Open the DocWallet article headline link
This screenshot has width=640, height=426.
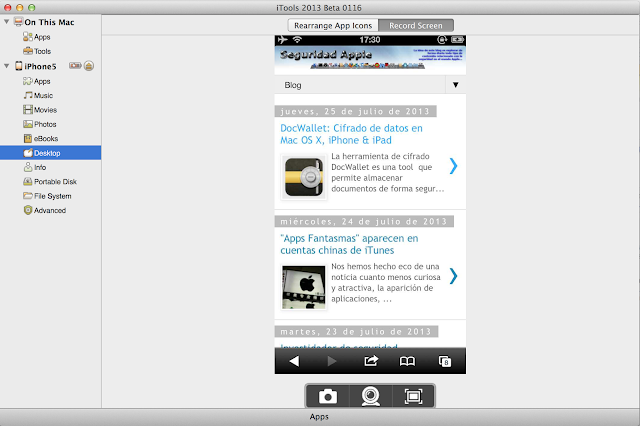351,134
